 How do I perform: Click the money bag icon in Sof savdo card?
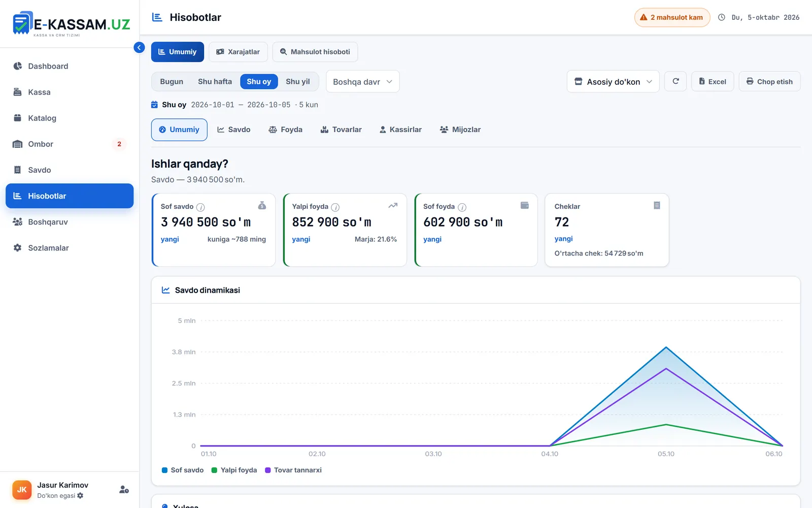[x=262, y=205]
